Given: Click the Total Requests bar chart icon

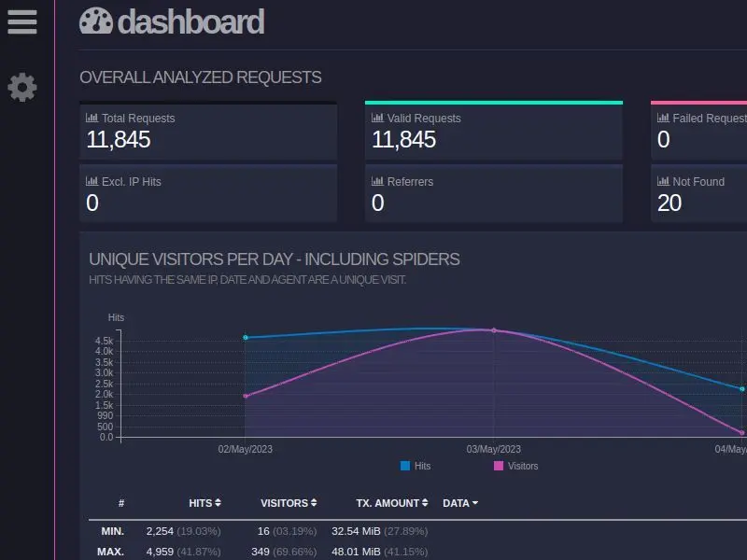Looking at the screenshot, I should (x=92, y=119).
